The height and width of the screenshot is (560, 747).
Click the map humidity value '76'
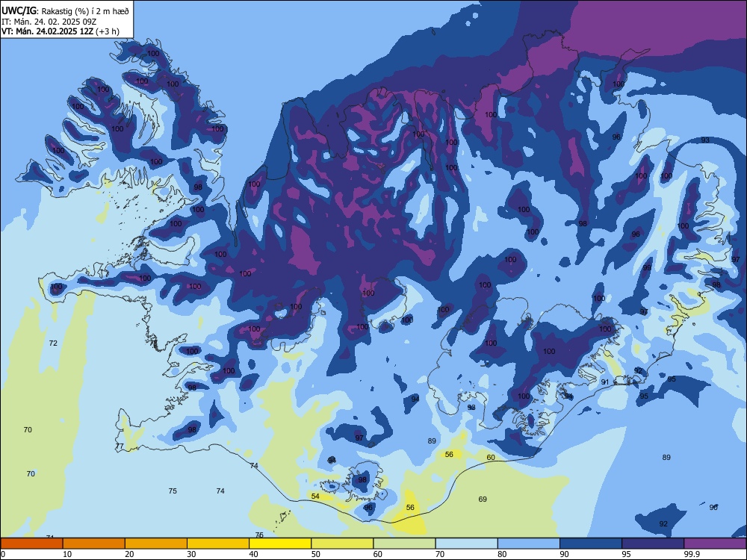259,535
